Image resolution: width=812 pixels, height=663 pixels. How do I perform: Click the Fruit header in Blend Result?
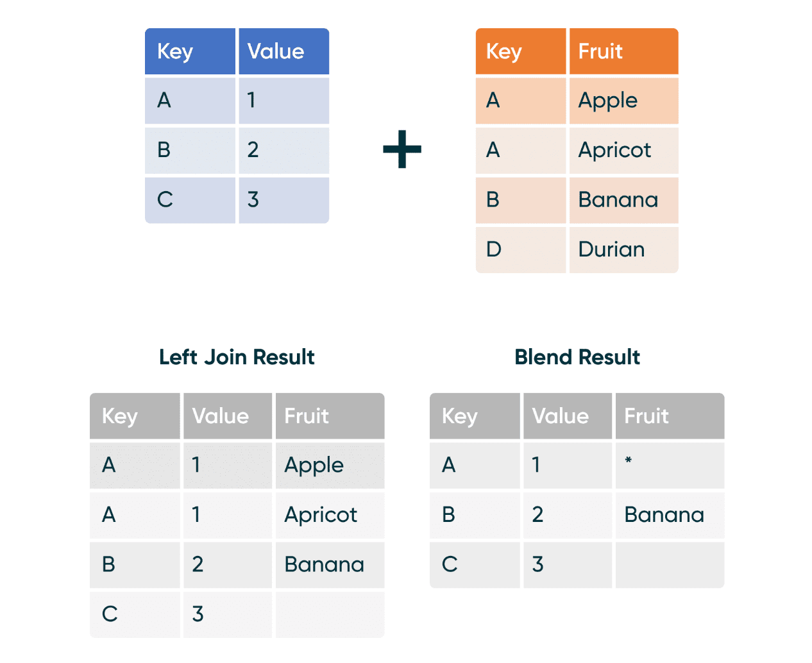669,416
